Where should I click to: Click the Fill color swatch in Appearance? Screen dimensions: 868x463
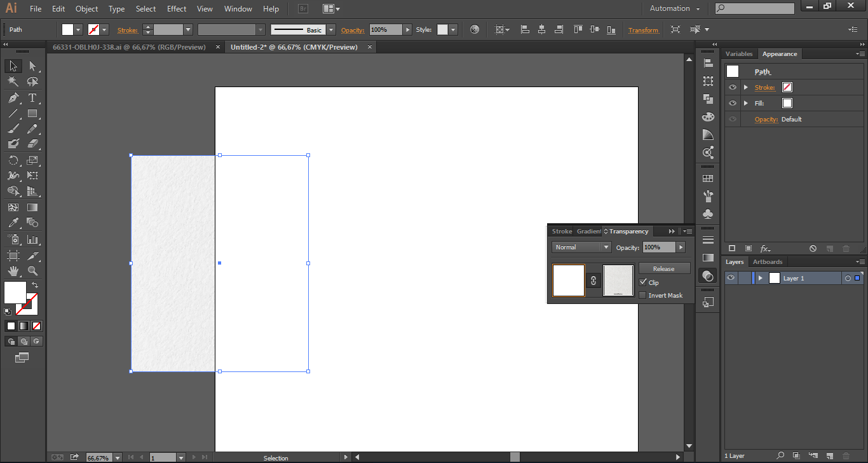(x=787, y=103)
